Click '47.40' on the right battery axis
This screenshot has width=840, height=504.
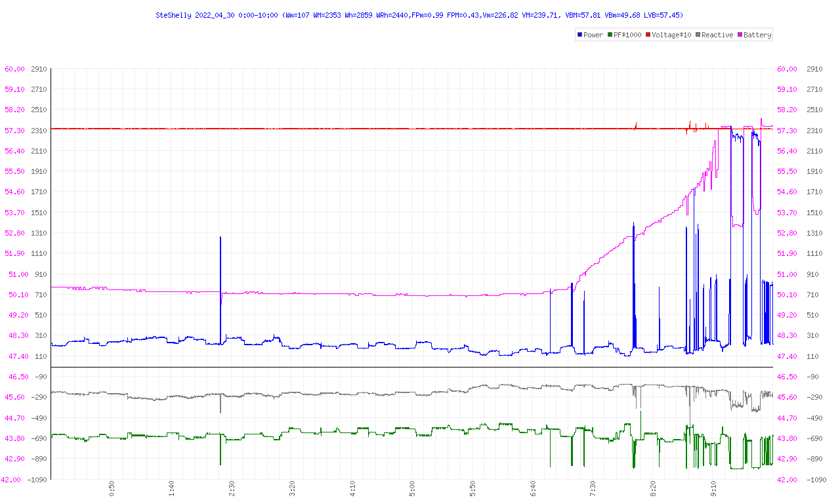click(787, 356)
